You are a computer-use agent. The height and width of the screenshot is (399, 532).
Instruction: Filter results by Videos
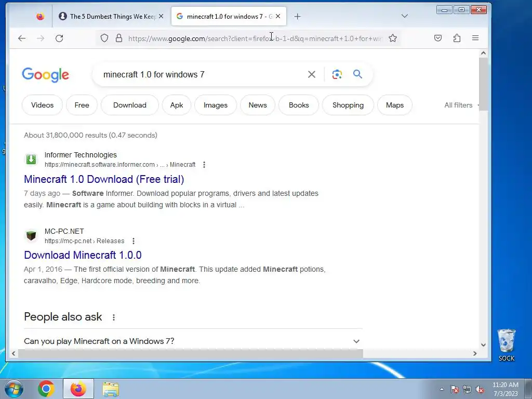[x=43, y=105]
